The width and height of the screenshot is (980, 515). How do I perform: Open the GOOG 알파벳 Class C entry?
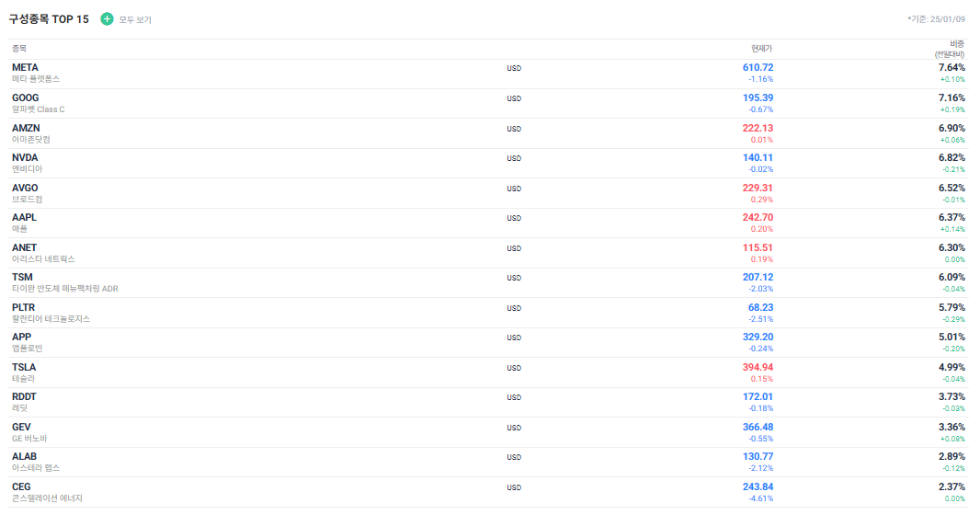pyautogui.click(x=38, y=103)
